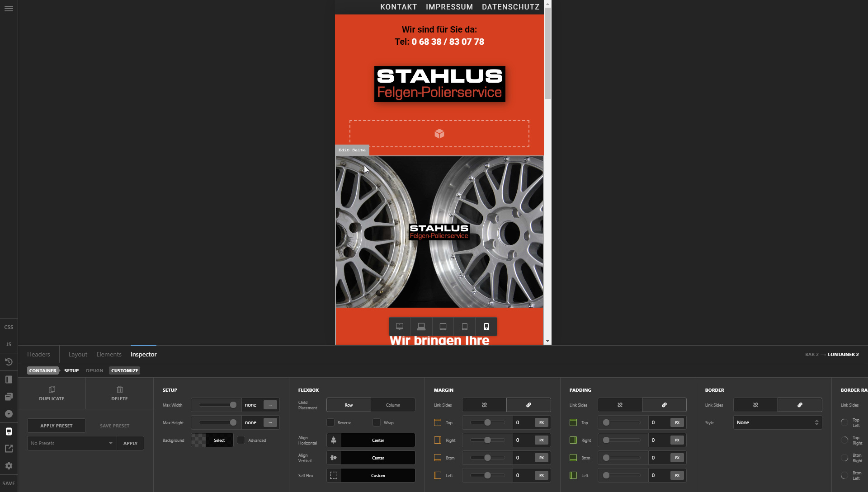Switch preview to portrait tablet size

coord(465,327)
